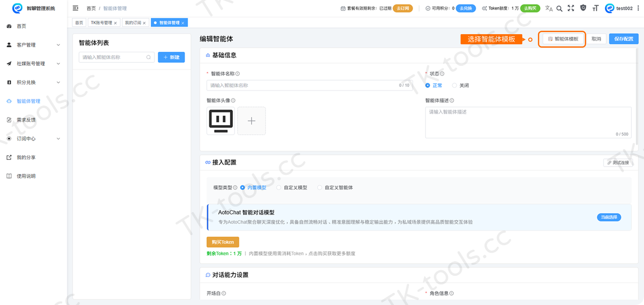Click help icon next to 状态
644x305 pixels.
coord(442,73)
